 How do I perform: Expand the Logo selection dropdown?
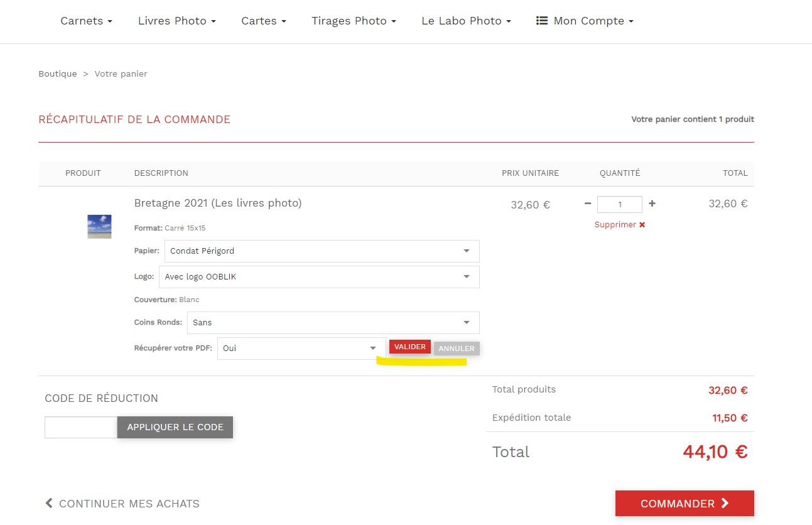319,277
